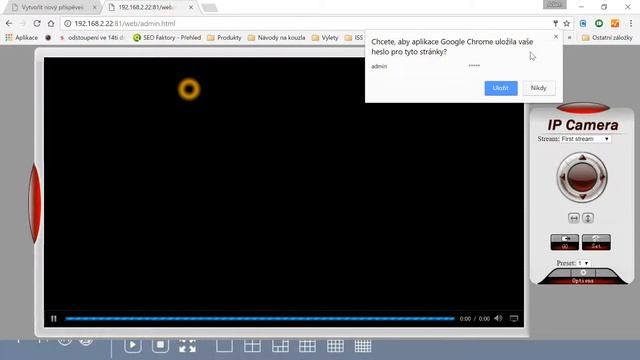Image resolution: width=640 pixels, height=360 pixels.
Task: Open the ISS bookmarks folder
Action: 354,38
